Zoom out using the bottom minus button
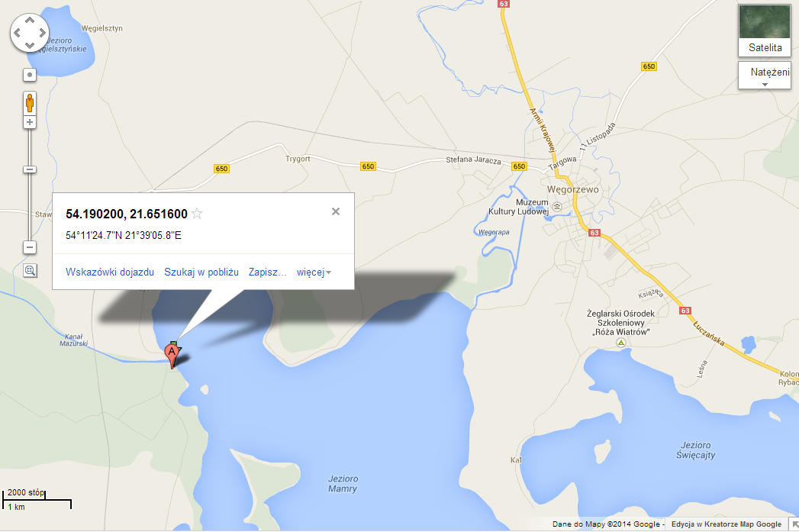Screen dimensions: 799x532 pyautogui.click(x=30, y=247)
